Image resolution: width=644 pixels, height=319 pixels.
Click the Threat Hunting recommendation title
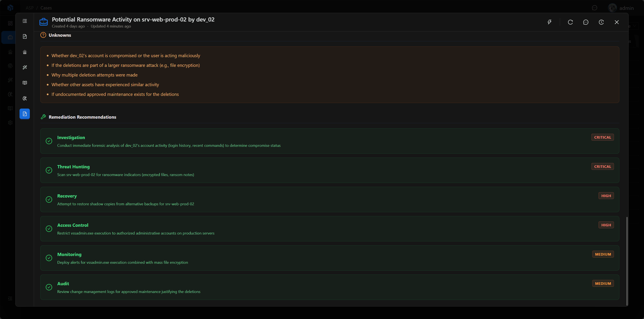click(x=73, y=167)
